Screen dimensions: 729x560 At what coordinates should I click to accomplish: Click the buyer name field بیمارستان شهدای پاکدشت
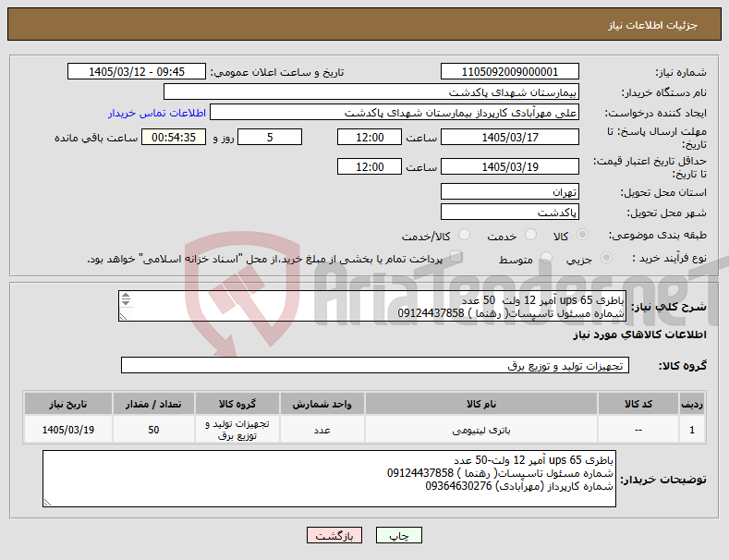(371, 92)
